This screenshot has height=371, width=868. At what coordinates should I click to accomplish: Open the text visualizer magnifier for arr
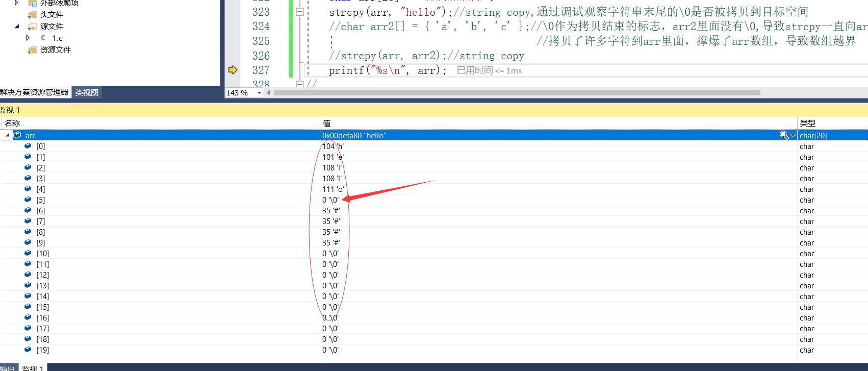pos(784,135)
